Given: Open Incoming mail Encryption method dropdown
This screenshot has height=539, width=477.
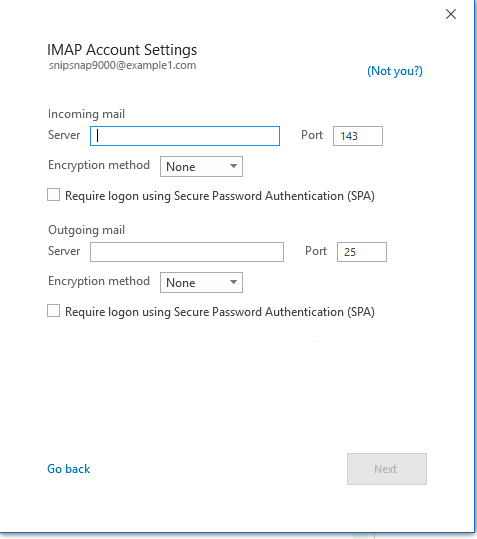Looking at the screenshot, I should pos(201,167).
